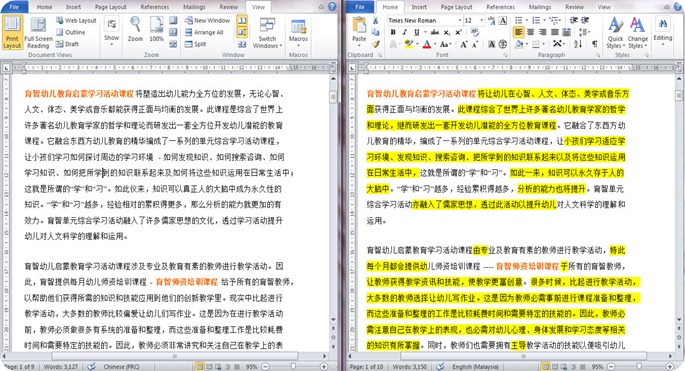This screenshot has height=371, width=685.
Task: Switch to Draft view
Action: tap(68, 44)
